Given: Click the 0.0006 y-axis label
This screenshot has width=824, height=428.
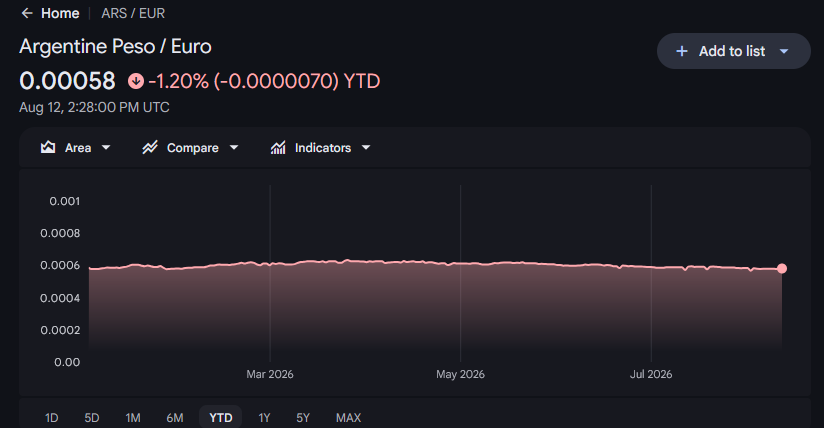Looking at the screenshot, I should [x=60, y=266].
